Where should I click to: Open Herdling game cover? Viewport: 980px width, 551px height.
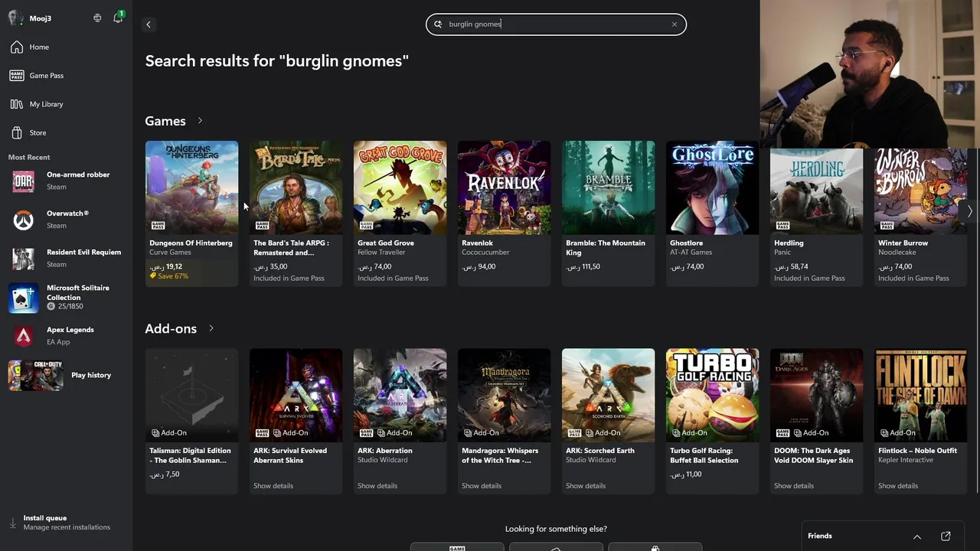point(817,191)
